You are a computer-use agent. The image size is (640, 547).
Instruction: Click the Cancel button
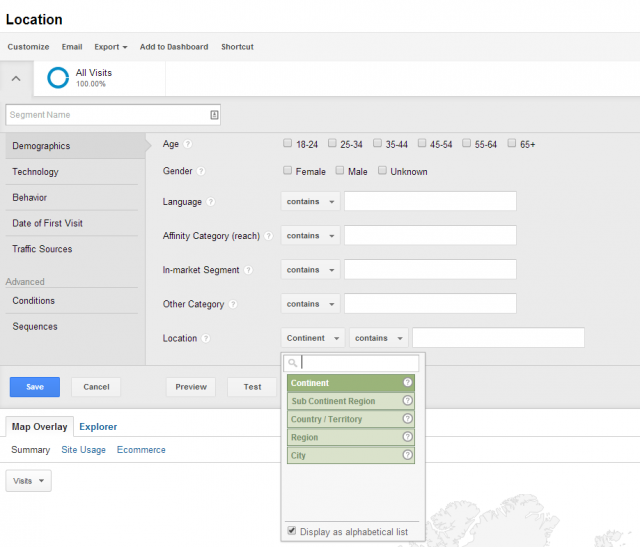click(x=96, y=387)
